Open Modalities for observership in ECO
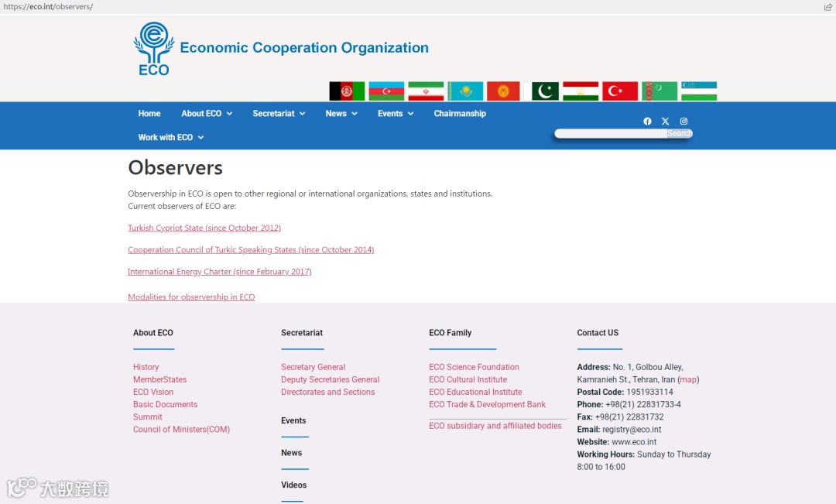 coord(191,297)
